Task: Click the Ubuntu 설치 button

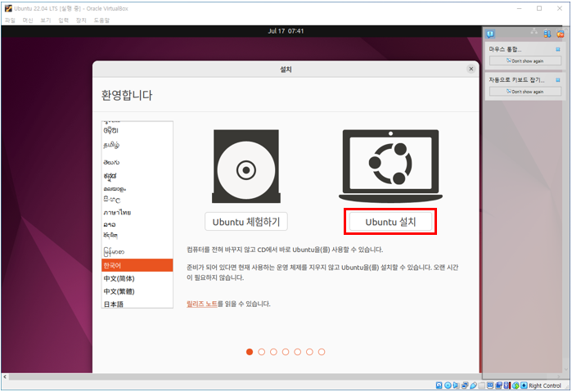Action: pos(390,222)
